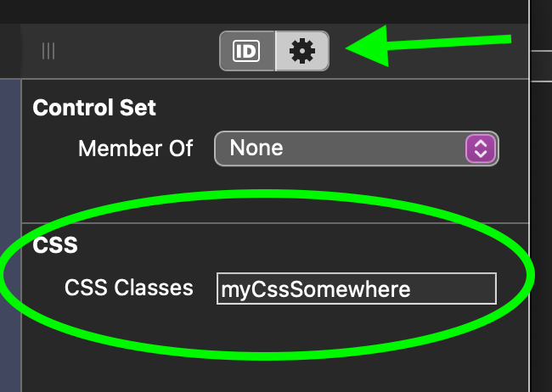Viewport: 552px width, 392px height.
Task: Click the CSS section heading
Action: [x=55, y=246]
